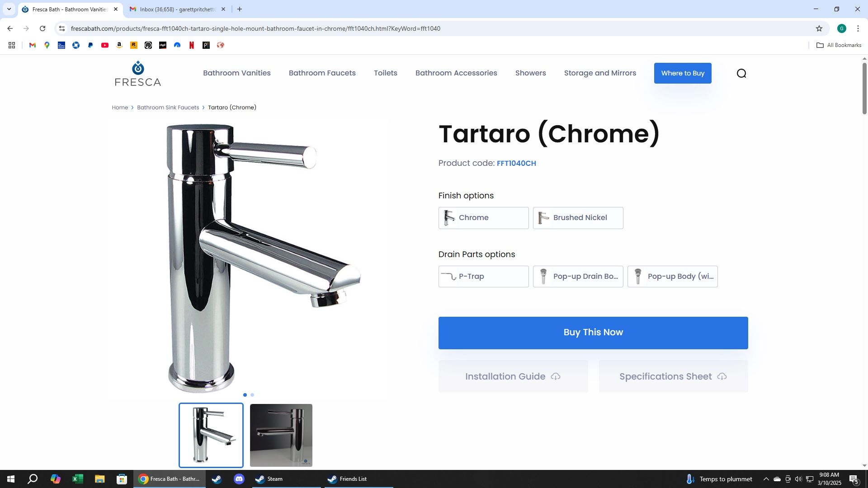Viewport: 868px width, 488px height.
Task: Open notification center with 5 alerts
Action: pyautogui.click(x=854, y=479)
